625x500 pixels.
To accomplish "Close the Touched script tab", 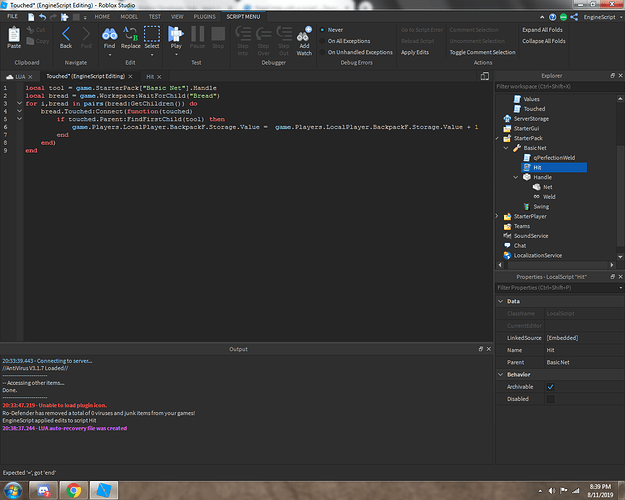I will pos(130,76).
